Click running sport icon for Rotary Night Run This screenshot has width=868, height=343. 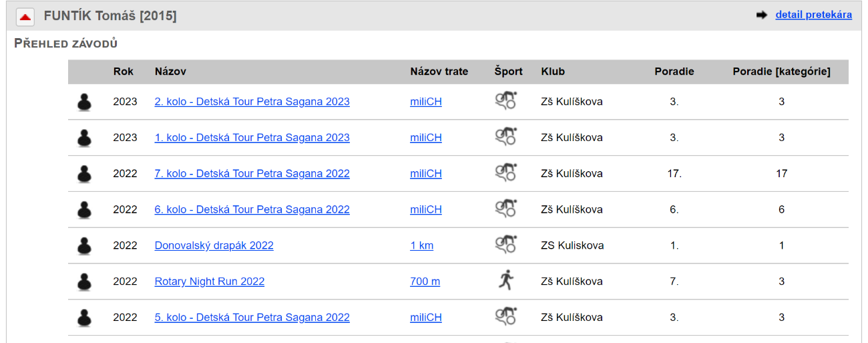pyautogui.click(x=506, y=280)
